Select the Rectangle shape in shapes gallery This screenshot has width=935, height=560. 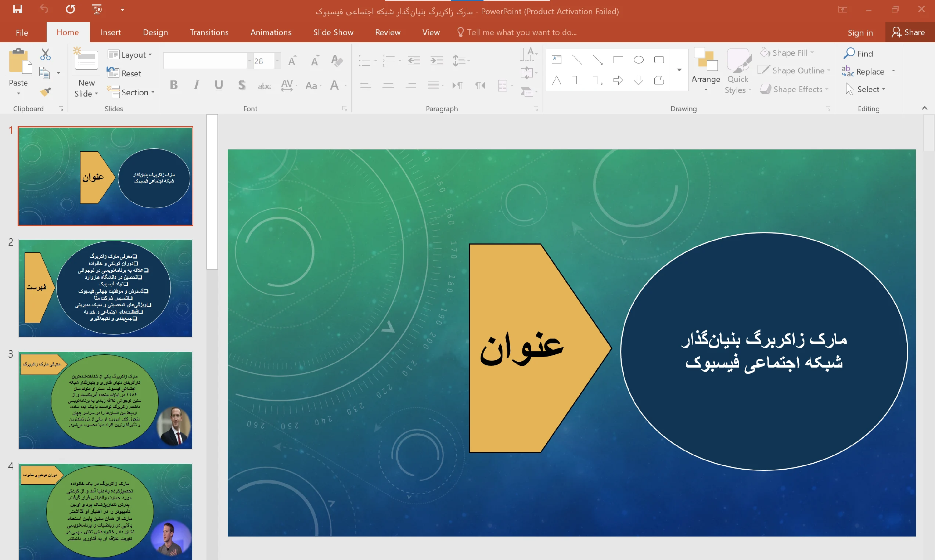click(x=618, y=59)
